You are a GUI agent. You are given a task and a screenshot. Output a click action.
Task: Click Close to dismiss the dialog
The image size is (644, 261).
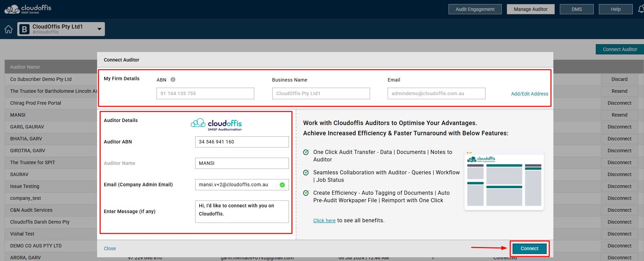click(110, 248)
